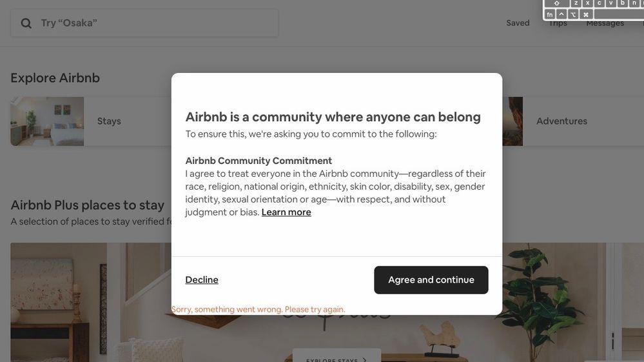This screenshot has height=362, width=644.
Task: Click the Agree and continue button
Action: click(431, 280)
